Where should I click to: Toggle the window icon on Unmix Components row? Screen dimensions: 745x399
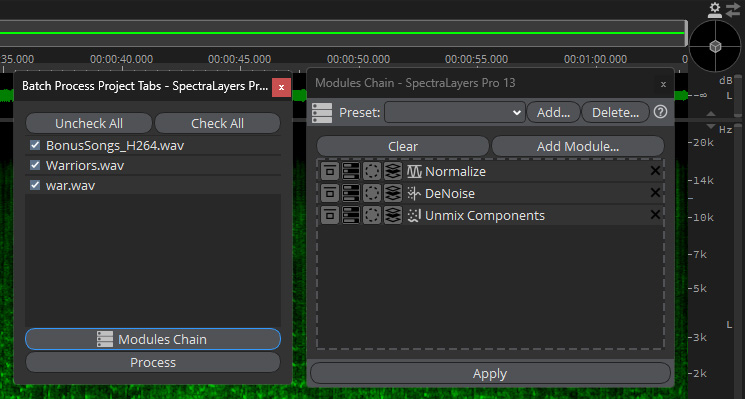(330, 215)
